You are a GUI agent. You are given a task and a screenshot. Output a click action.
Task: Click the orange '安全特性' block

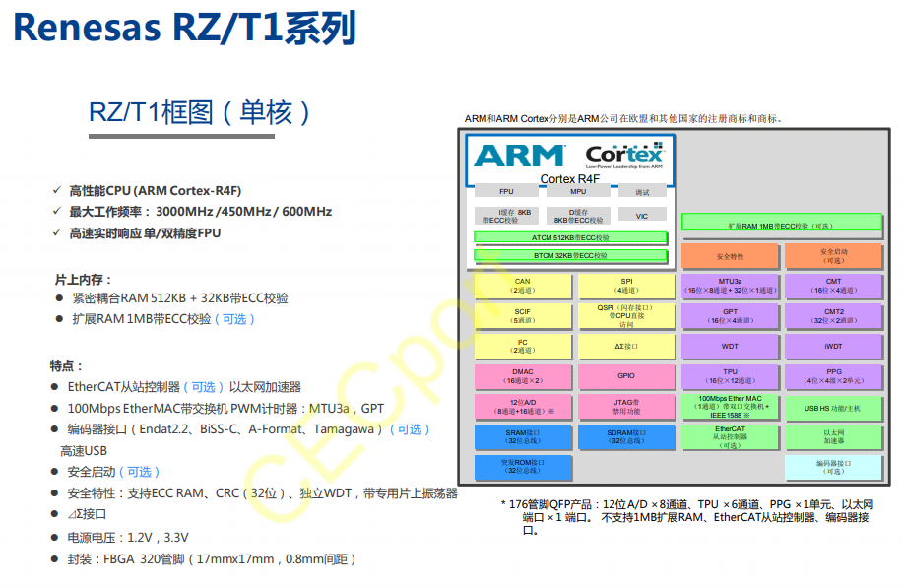point(730,256)
